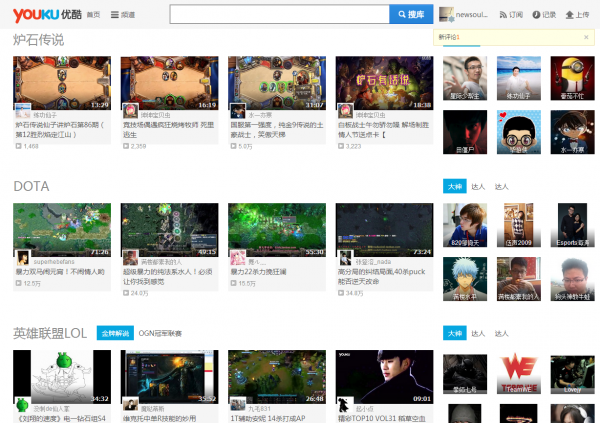Open title starting 国服第一强度
Screen dimensions: 600x423
[277, 130]
